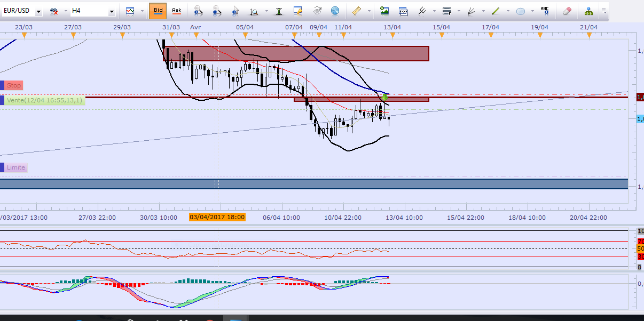Expand the chart type dropdown arrow
The height and width of the screenshot is (321, 644).
point(143,11)
